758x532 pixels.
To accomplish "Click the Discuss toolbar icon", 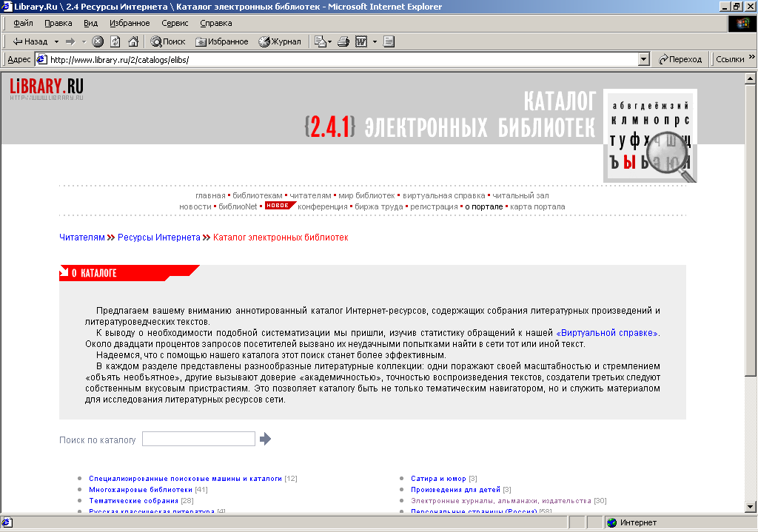I will point(389,41).
